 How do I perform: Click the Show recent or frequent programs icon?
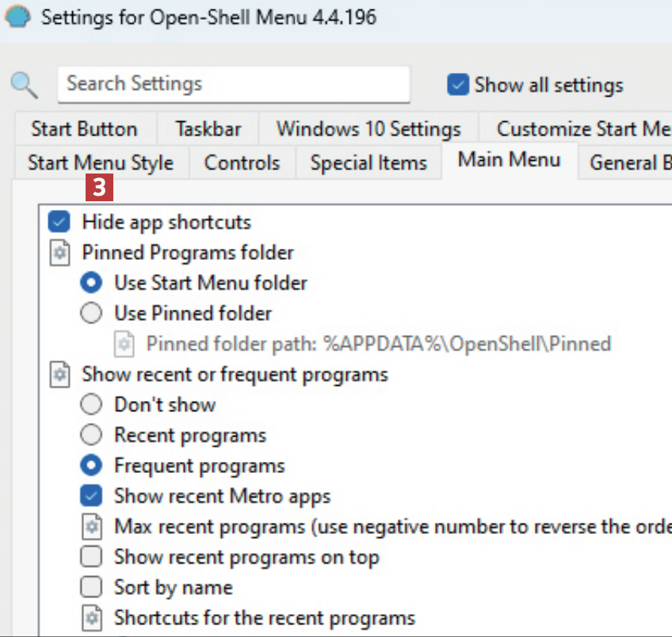(x=59, y=374)
